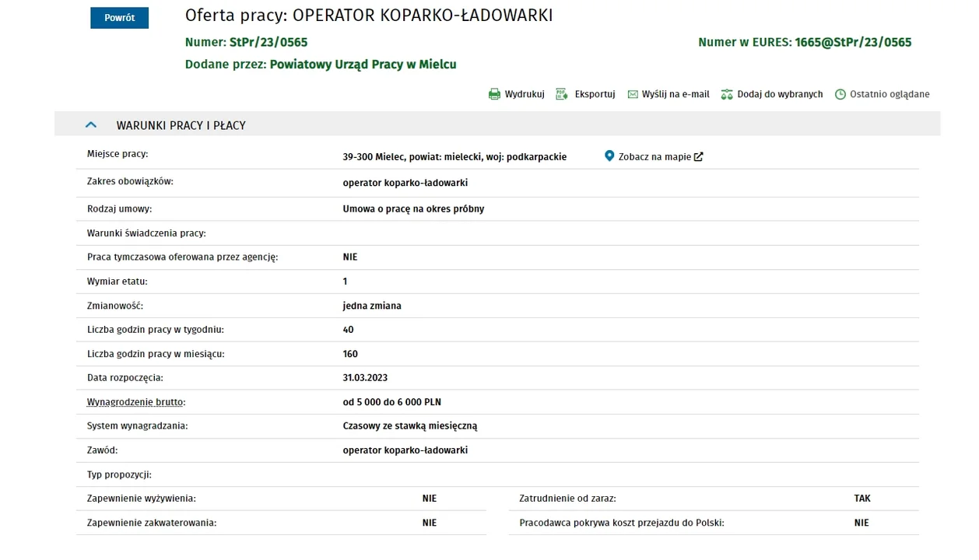Click the offer title OPERATOR KOPARKO-ŁADOWARKI
The image size is (979, 560).
(423, 16)
